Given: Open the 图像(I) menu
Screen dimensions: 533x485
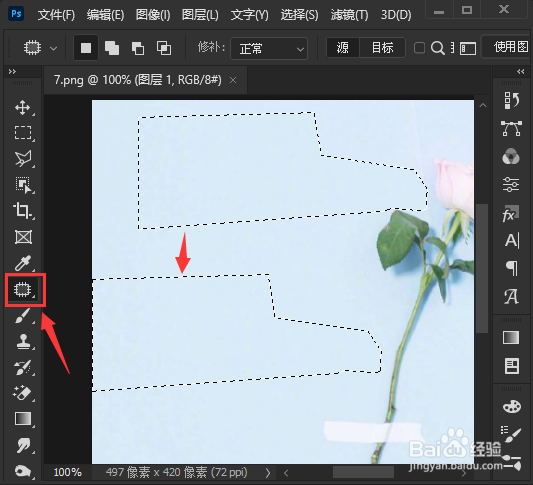Looking at the screenshot, I should [x=153, y=15].
